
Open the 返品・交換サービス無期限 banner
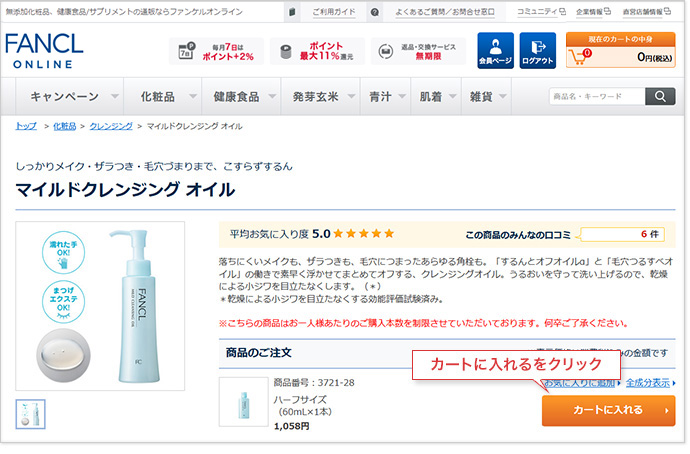pos(418,51)
